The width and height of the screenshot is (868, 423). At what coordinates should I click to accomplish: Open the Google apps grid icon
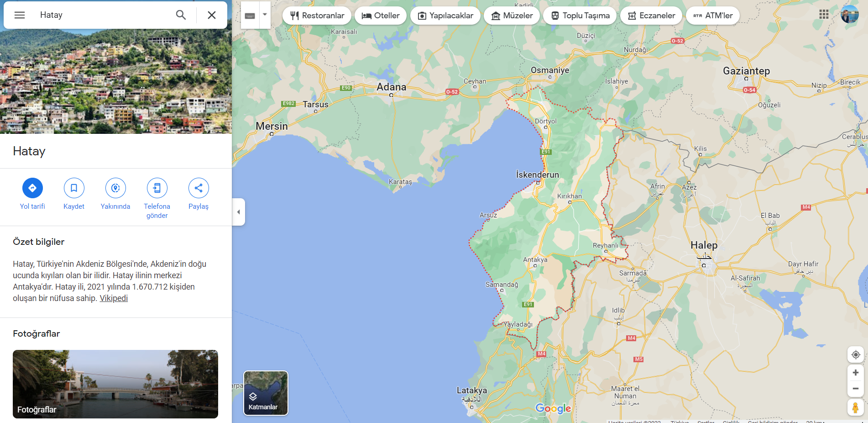coord(824,14)
